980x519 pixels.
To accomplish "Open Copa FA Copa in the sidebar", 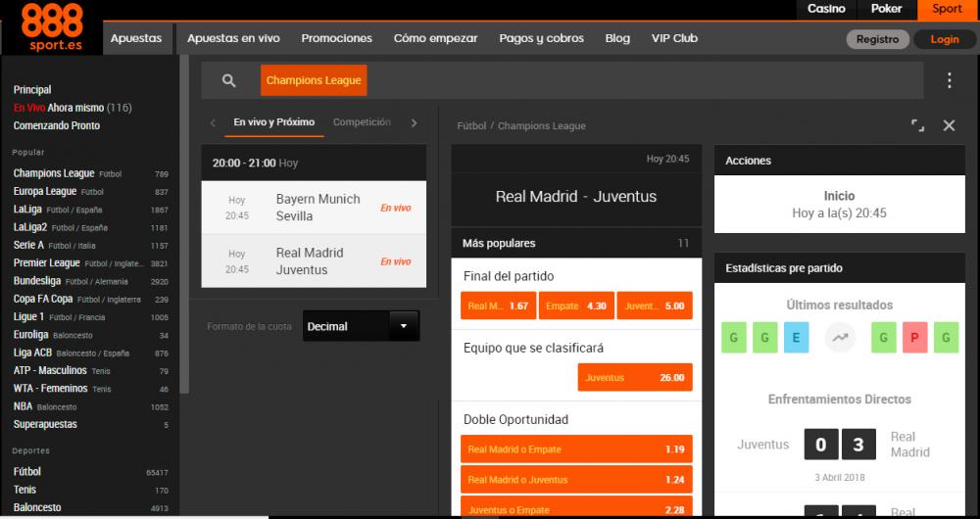I will point(90,299).
